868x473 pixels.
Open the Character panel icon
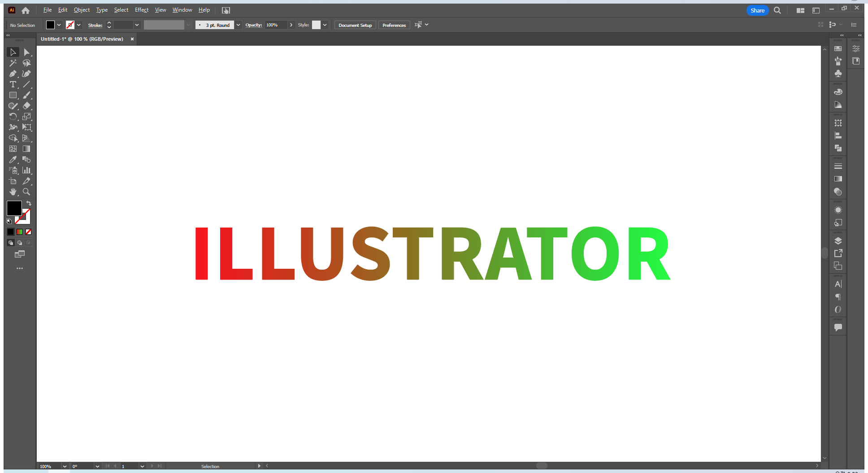click(x=838, y=284)
